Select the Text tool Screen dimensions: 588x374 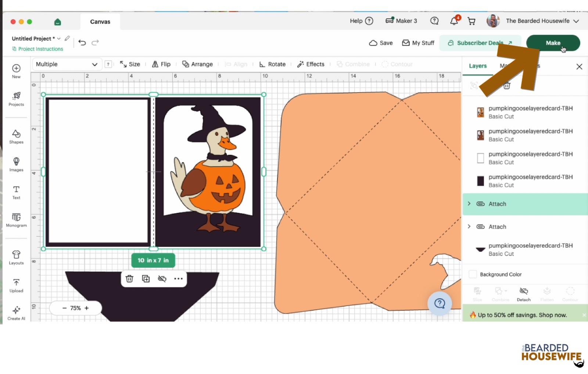point(16,192)
